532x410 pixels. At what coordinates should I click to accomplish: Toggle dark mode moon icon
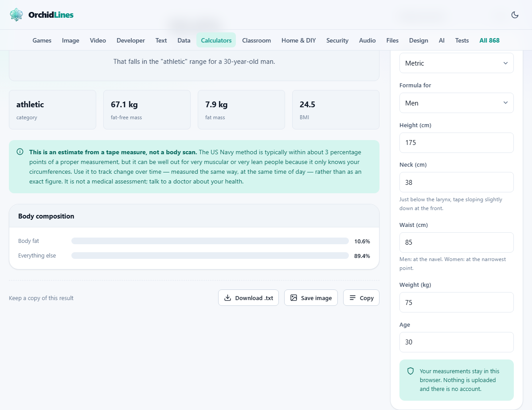point(515,15)
